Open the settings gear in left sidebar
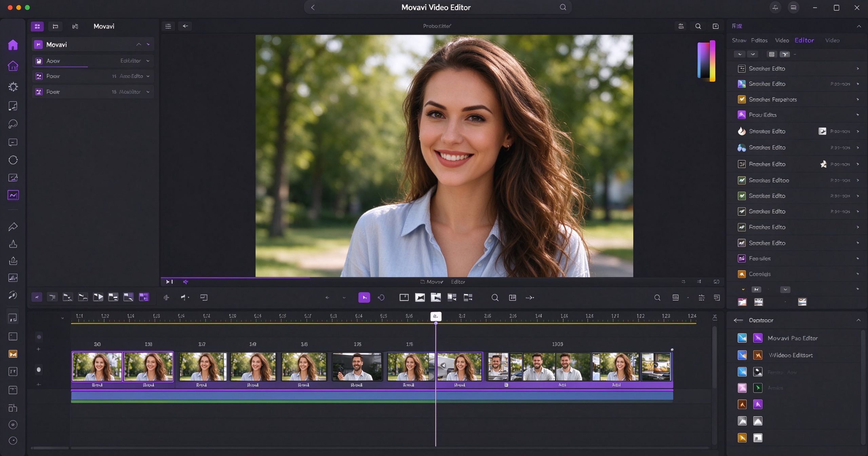 click(13, 87)
